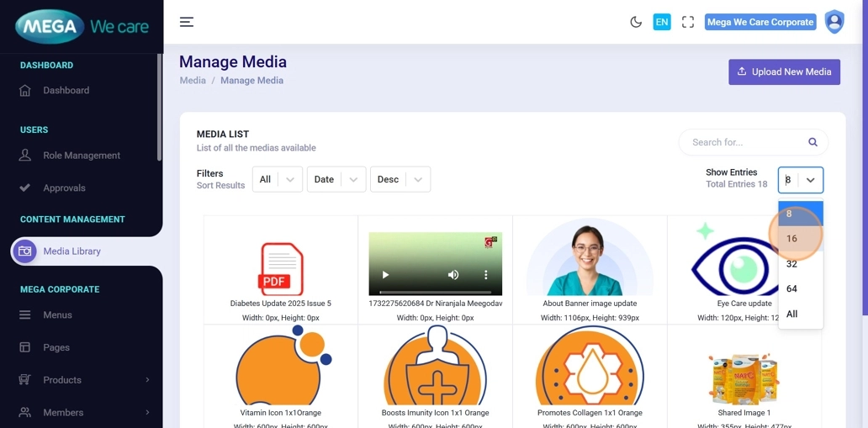Click the Media breadcrumb link

click(x=193, y=81)
